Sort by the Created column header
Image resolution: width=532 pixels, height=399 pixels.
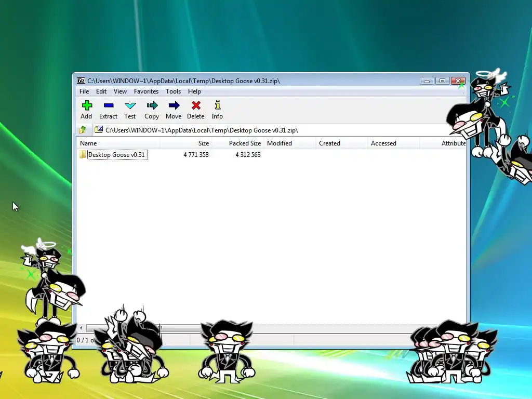(342, 143)
